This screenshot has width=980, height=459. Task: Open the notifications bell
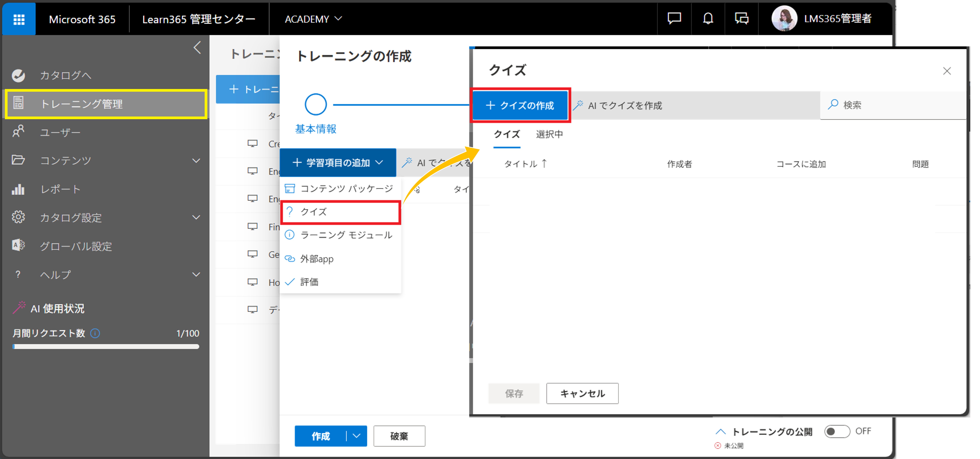[x=708, y=18]
